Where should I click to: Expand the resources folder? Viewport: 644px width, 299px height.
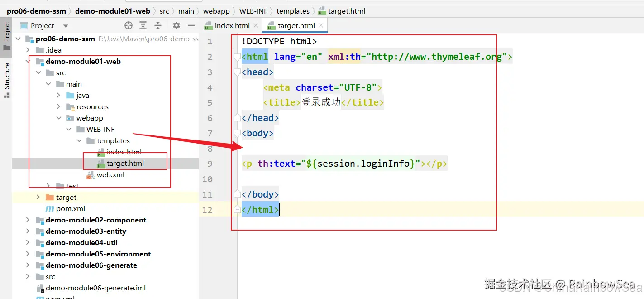point(58,107)
